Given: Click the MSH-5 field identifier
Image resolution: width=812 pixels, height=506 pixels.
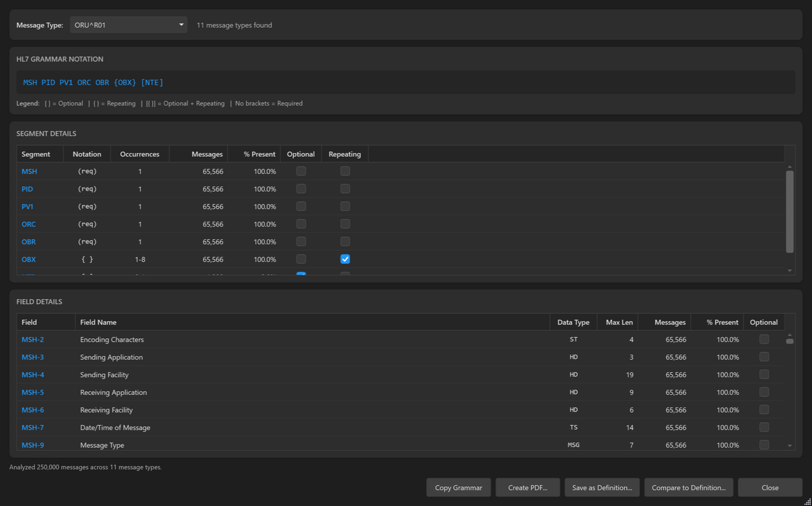Looking at the screenshot, I should click(x=33, y=392).
